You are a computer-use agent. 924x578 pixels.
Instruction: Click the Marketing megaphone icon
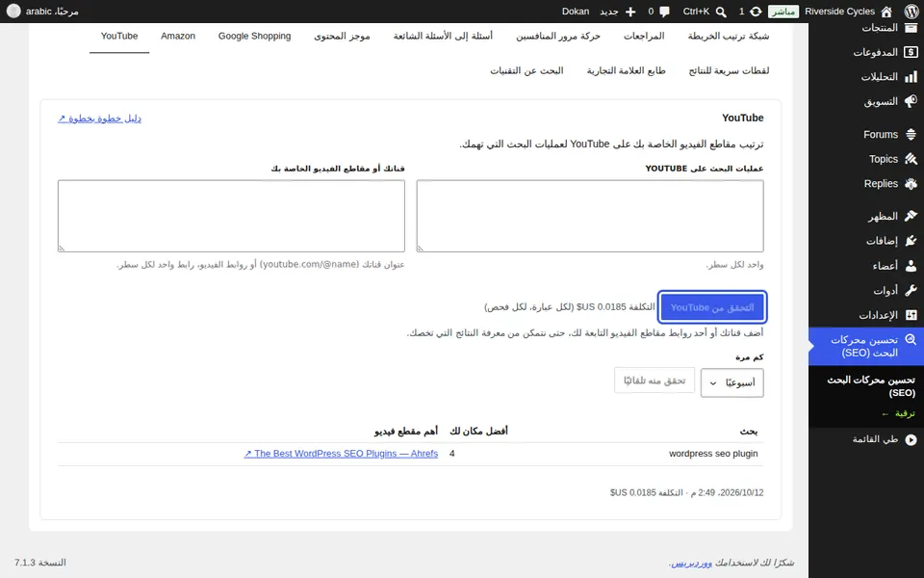(x=911, y=101)
